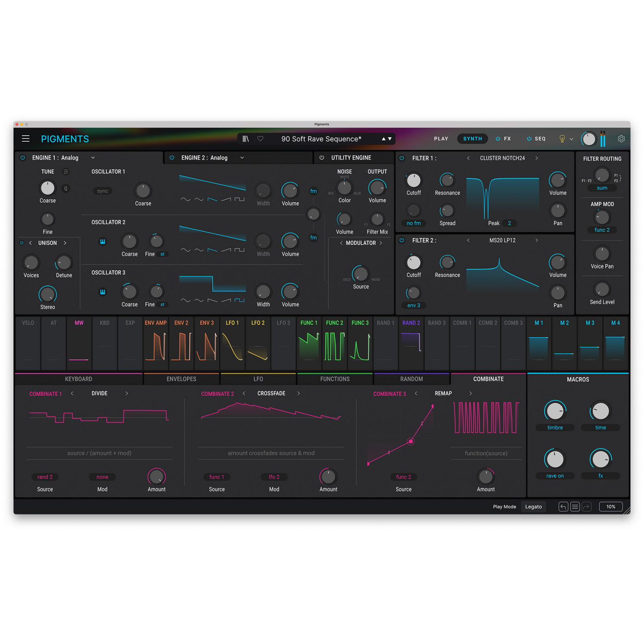Viewport: 644px width, 644px height.
Task: Click the master volume knob in header
Action: 589,139
